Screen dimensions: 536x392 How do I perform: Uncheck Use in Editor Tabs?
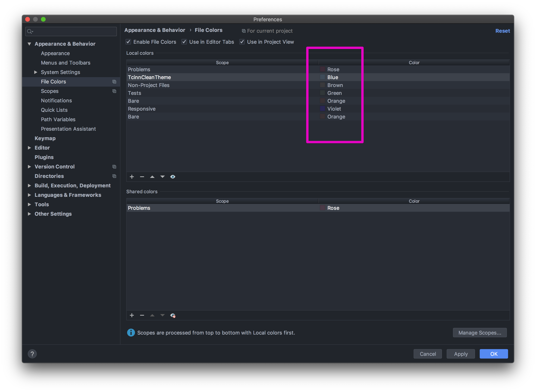click(x=184, y=42)
